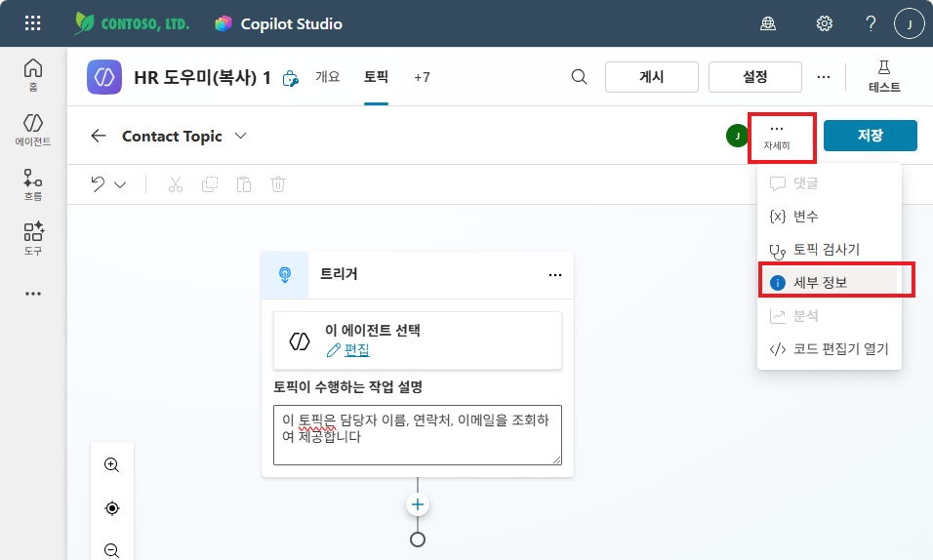Click the 편집 edit link
This screenshot has height=560, width=933.
[x=357, y=350]
